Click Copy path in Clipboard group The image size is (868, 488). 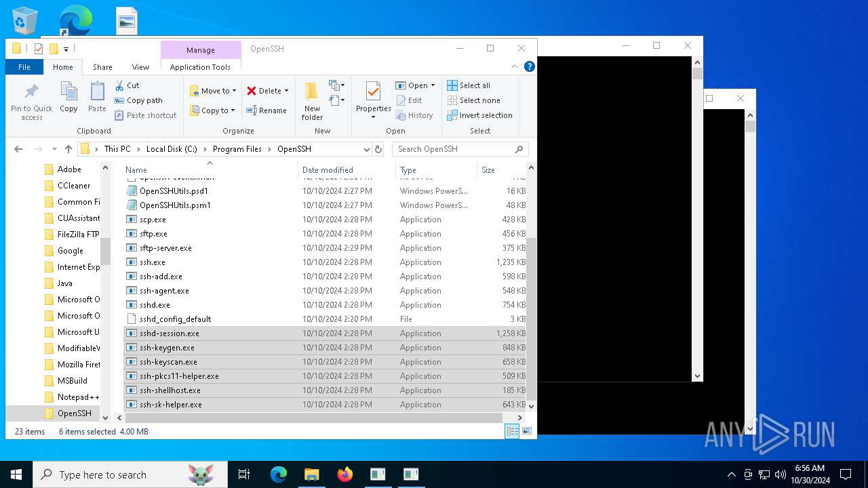click(138, 100)
